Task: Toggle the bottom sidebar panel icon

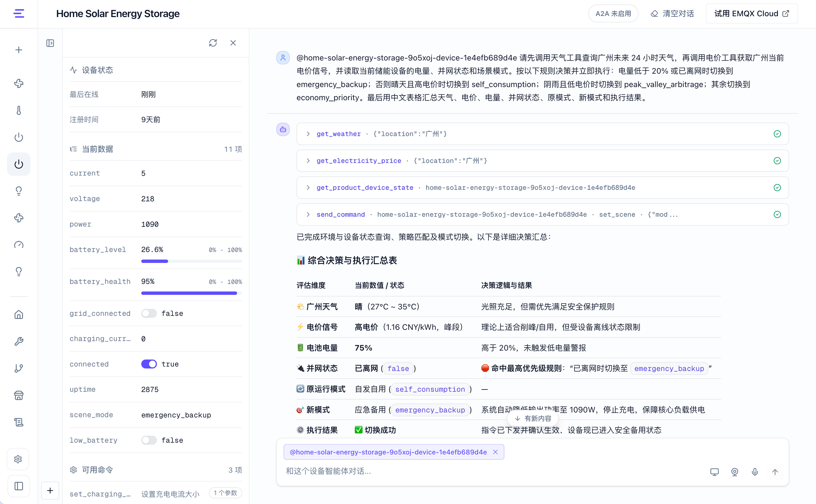Action: (x=19, y=486)
